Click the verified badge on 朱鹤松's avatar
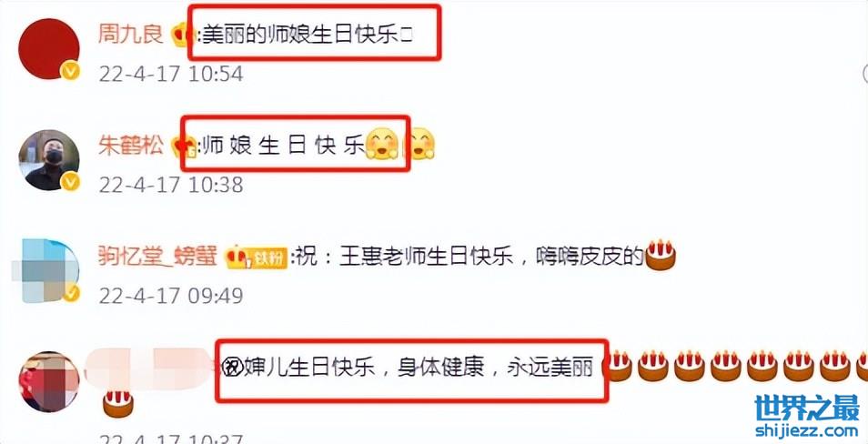The width and height of the screenshot is (868, 444). (x=70, y=181)
